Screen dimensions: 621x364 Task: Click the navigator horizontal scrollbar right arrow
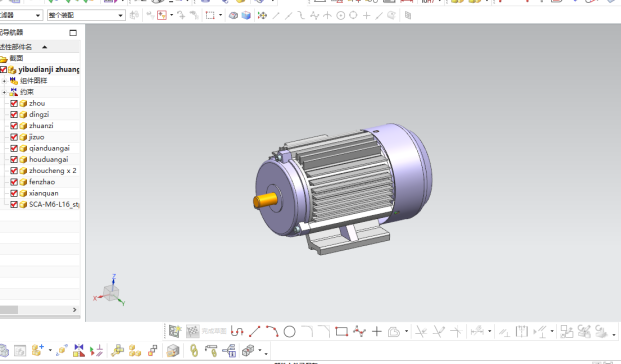(x=74, y=310)
